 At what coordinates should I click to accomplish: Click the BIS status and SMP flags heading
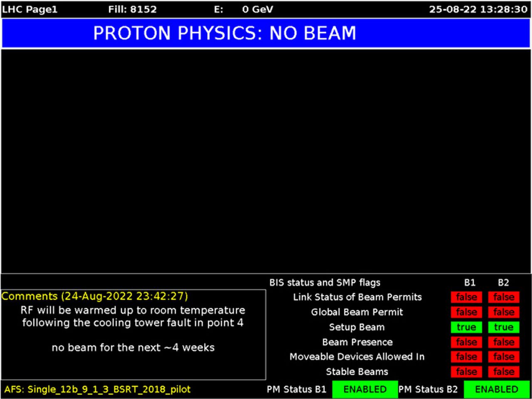click(325, 283)
